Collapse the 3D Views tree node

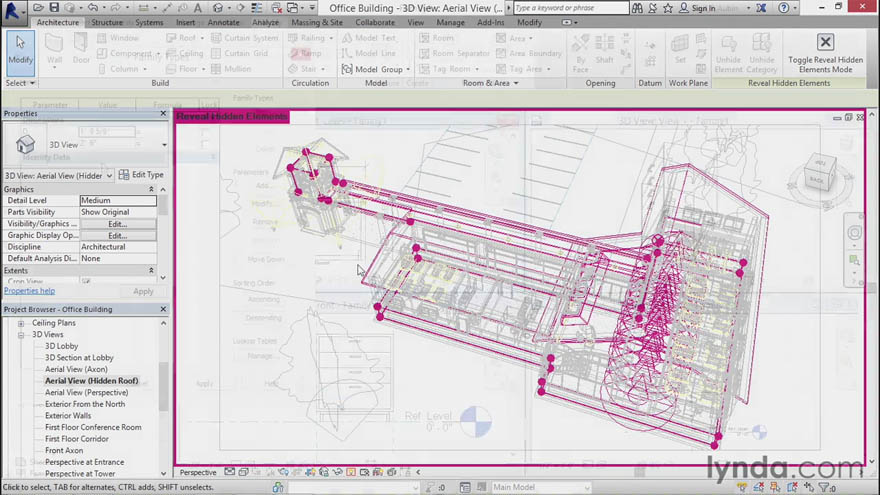click(x=21, y=335)
